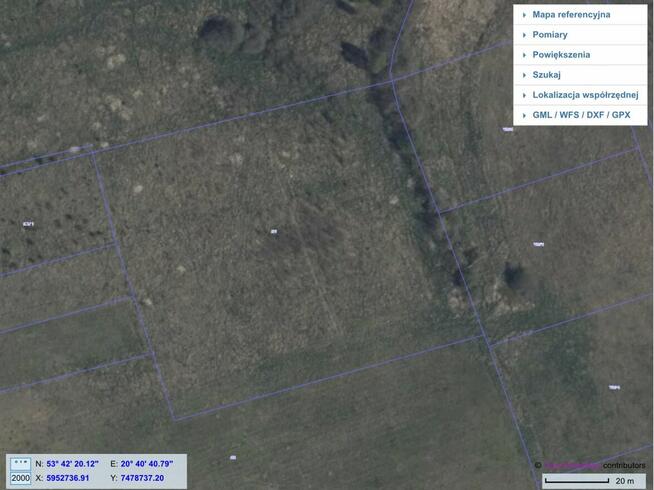654x490 pixels.
Task: Click the triangle icon next to Szukaj
Action: coord(524,75)
